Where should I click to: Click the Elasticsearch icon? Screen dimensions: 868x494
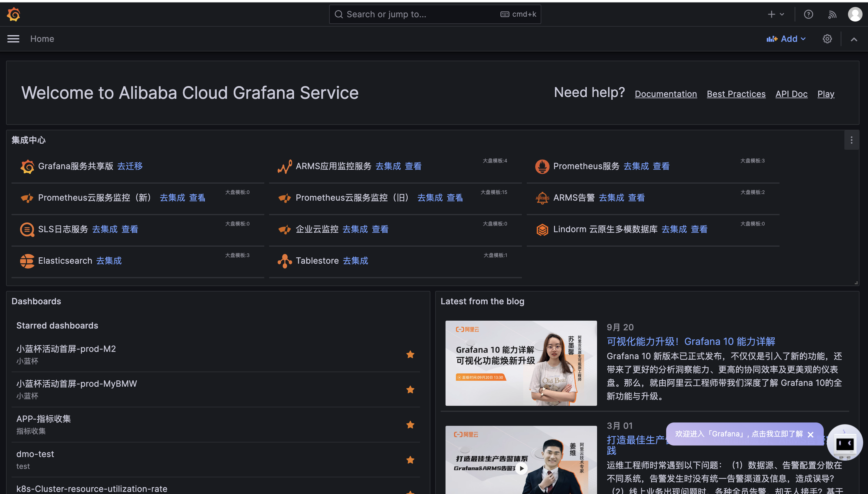(27, 261)
